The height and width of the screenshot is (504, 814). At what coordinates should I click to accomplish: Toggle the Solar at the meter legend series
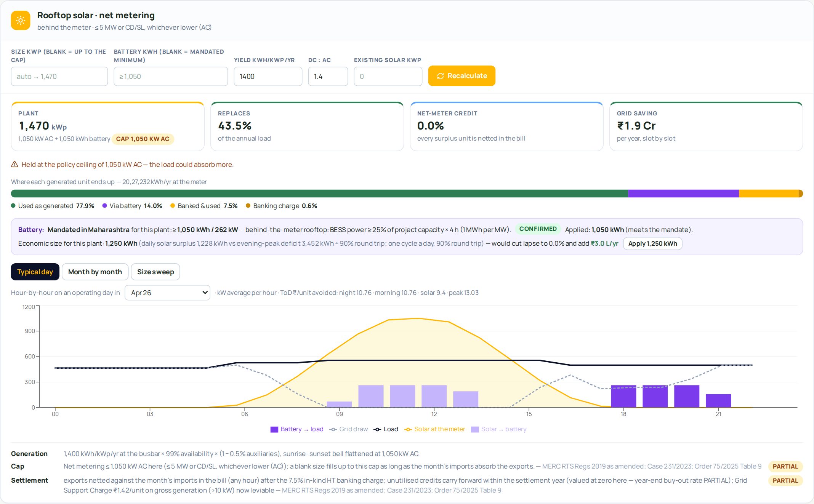434,429
